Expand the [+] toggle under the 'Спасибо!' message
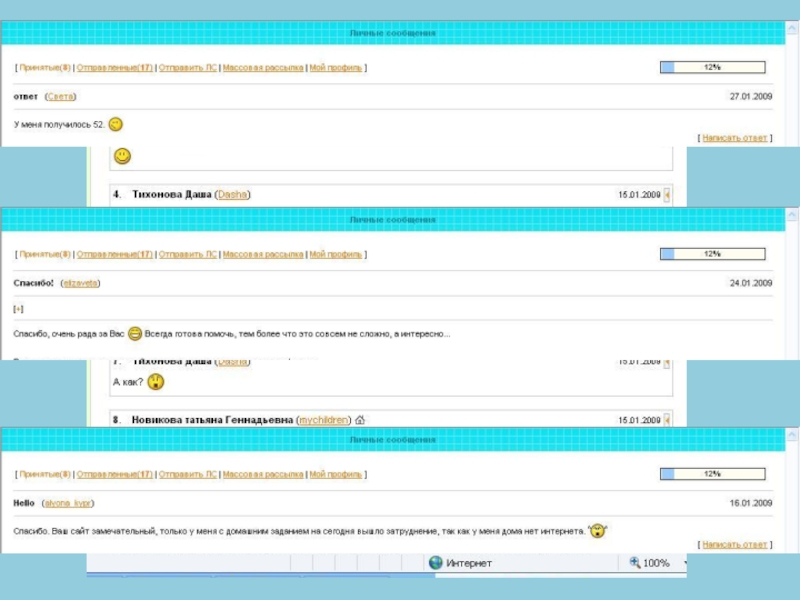This screenshot has width=800, height=600. coord(18,309)
